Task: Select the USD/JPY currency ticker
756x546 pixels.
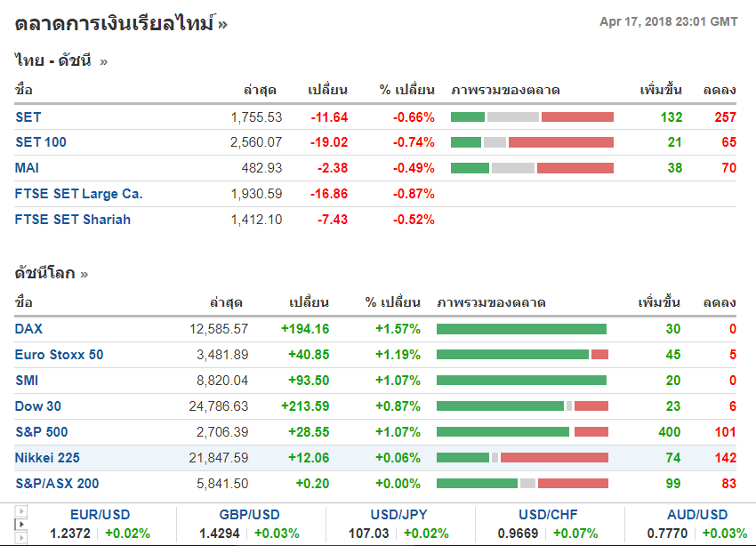Action: tap(400, 515)
